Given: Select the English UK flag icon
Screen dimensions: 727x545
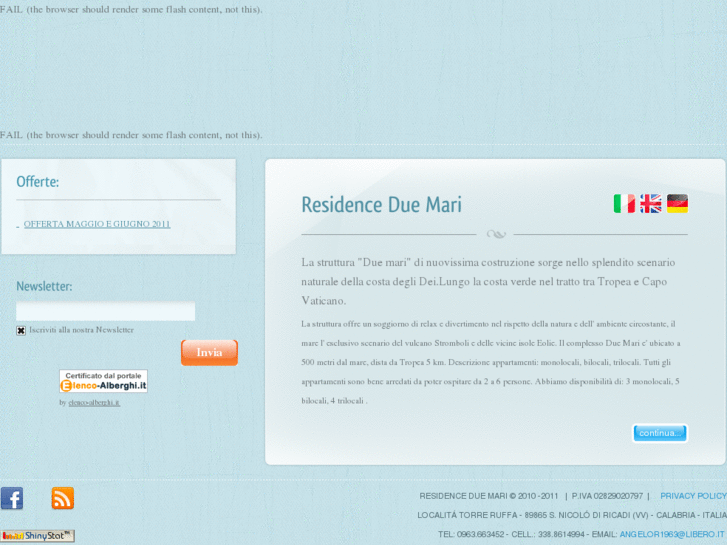Looking at the screenshot, I should click(650, 204).
